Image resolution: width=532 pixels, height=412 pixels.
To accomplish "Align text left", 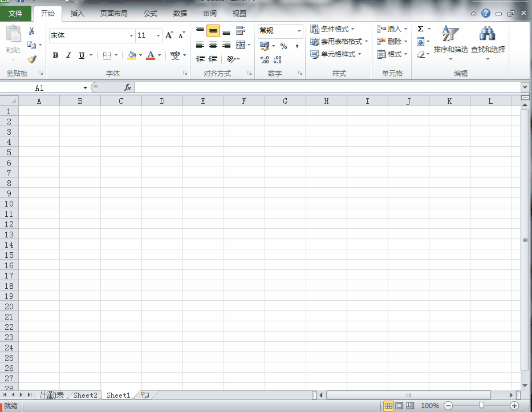I will [x=200, y=45].
